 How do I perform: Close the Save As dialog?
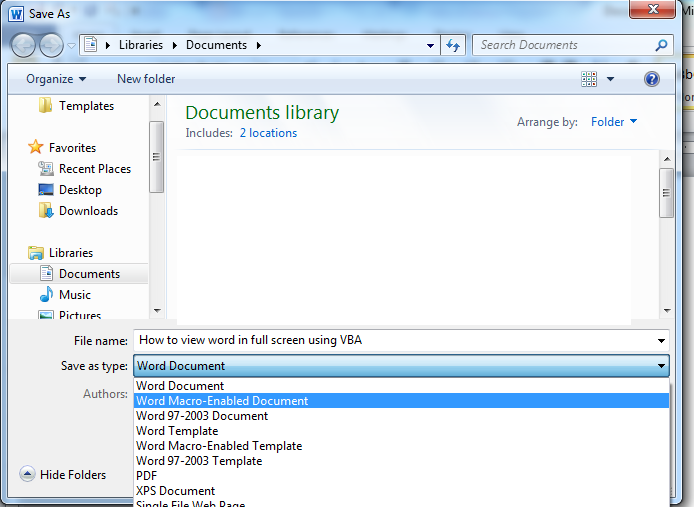coord(652,9)
